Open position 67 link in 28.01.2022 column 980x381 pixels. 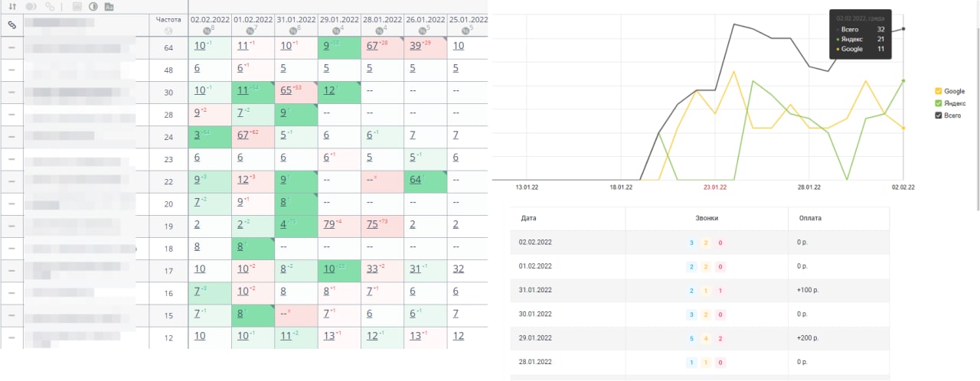[374, 46]
